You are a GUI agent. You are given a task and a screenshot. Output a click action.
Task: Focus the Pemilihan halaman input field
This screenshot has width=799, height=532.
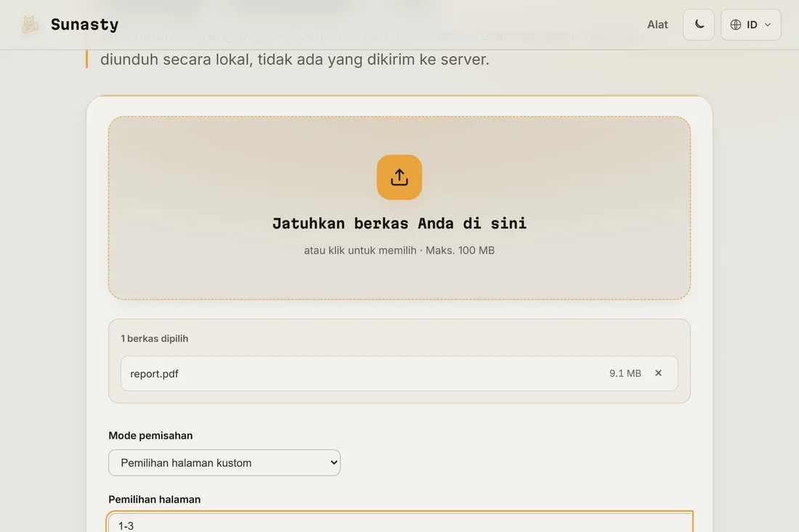pyautogui.click(x=399, y=523)
